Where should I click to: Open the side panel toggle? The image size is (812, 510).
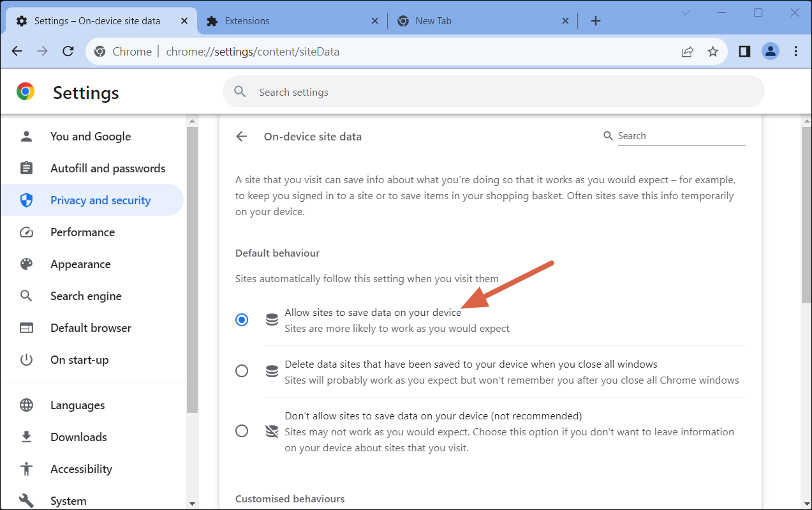tap(744, 51)
